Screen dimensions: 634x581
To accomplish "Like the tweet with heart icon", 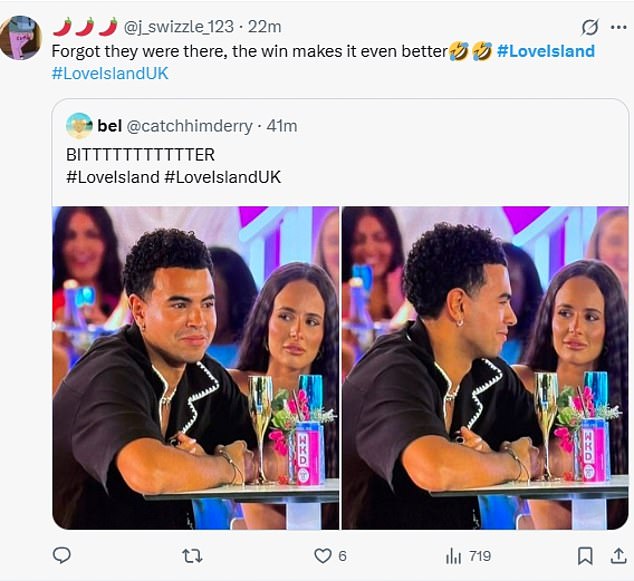I will click(x=323, y=556).
